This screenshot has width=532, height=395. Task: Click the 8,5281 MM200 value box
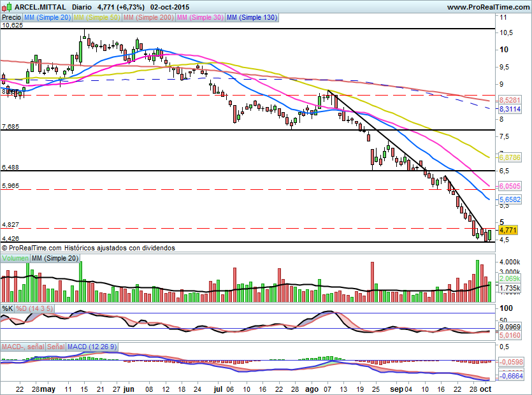click(510, 100)
